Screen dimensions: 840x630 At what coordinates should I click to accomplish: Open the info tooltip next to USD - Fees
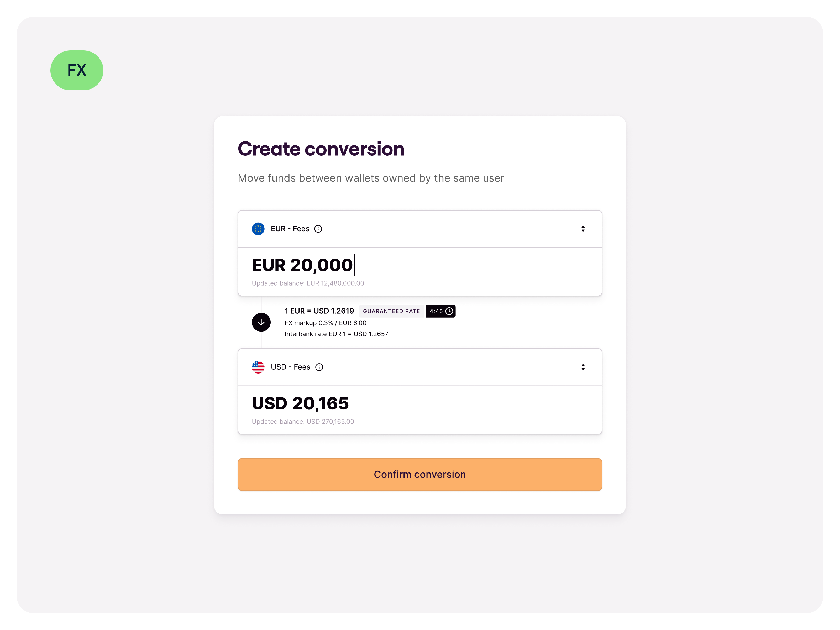point(319,367)
